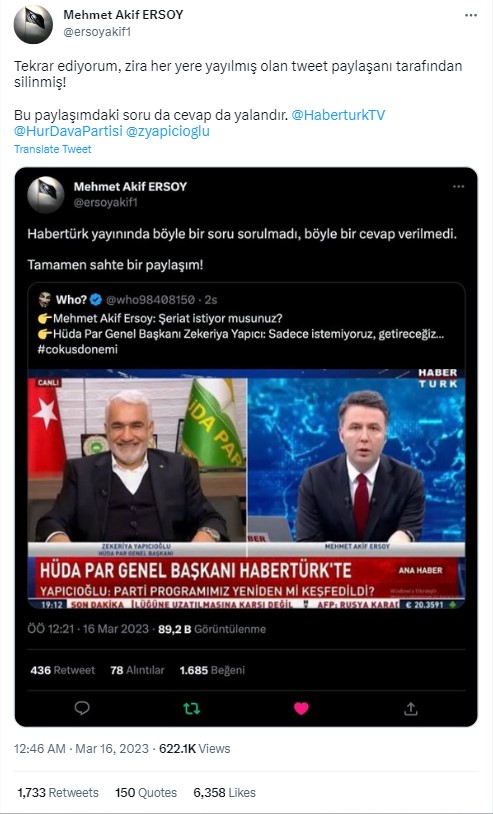View the 150 Quotes list
This screenshot has height=814, width=493.
(146, 793)
